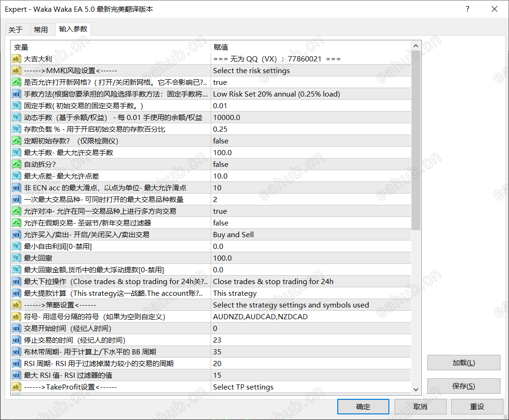Screen dimensions: 509x420
Task: Switch to the 关于 tab
Action: [x=15, y=30]
